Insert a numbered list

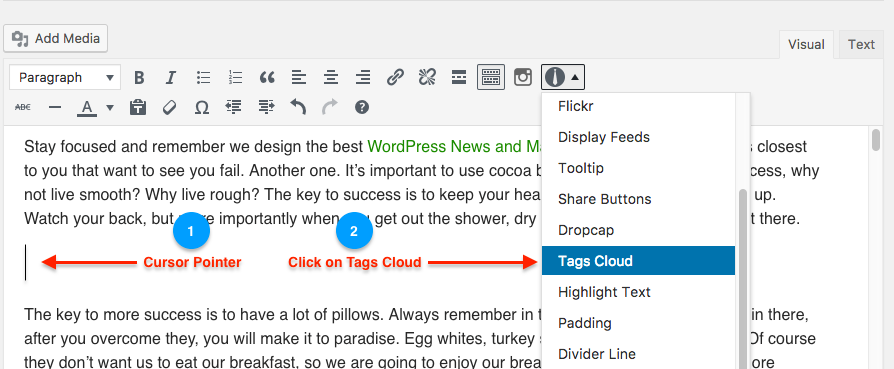click(235, 78)
